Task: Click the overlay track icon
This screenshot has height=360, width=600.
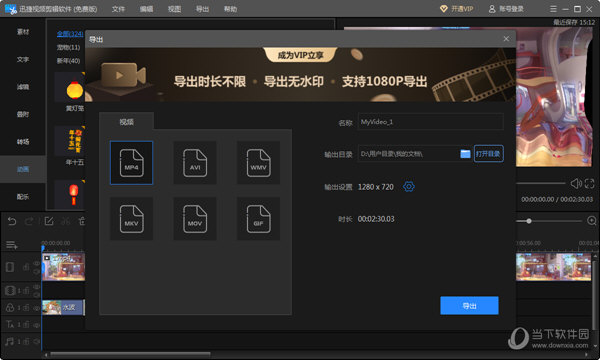Action: 10,291
